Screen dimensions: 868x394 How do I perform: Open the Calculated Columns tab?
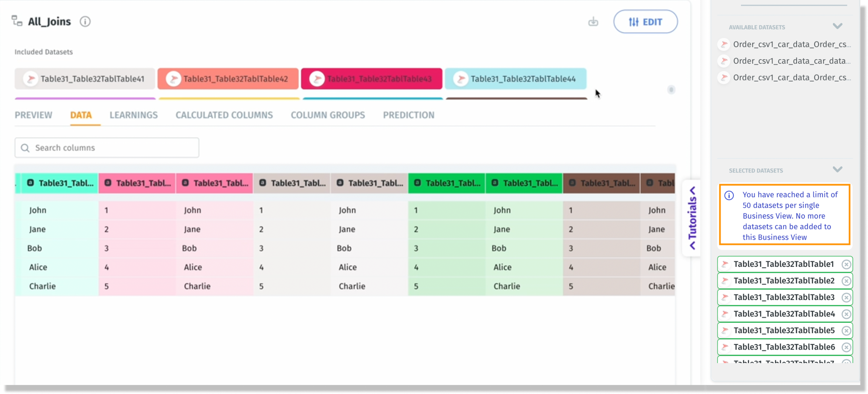(224, 115)
